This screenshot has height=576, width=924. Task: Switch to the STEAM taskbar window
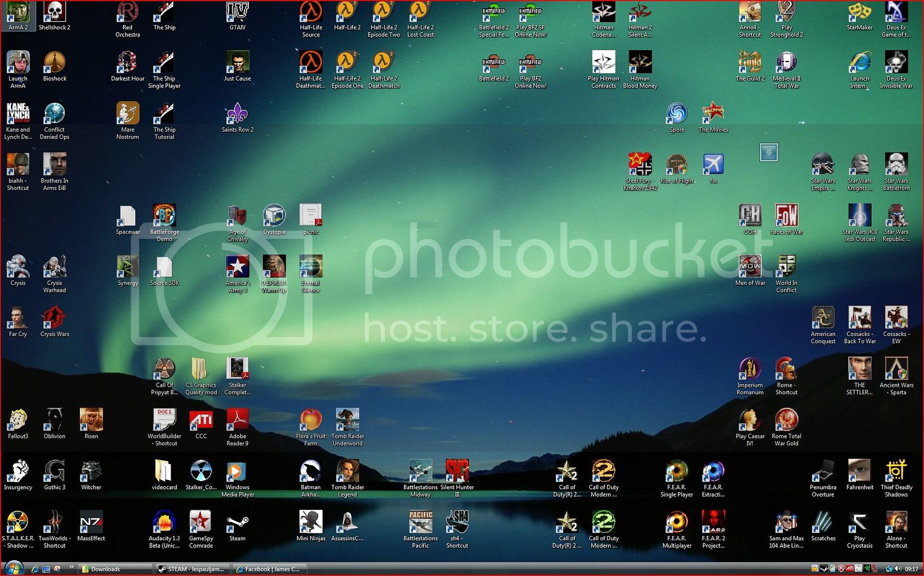(193, 569)
